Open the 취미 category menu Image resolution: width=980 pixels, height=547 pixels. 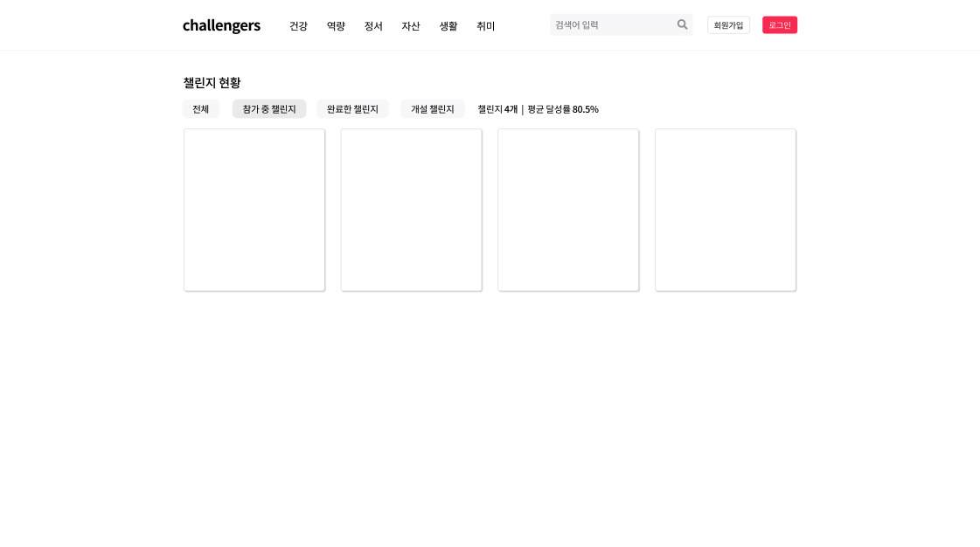tap(485, 26)
